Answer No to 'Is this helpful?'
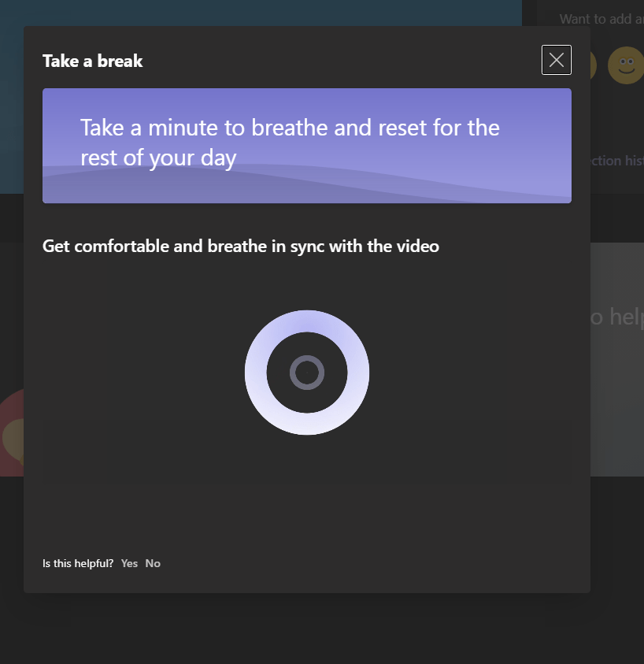Viewport: 644px width, 664px height. pyautogui.click(x=153, y=563)
